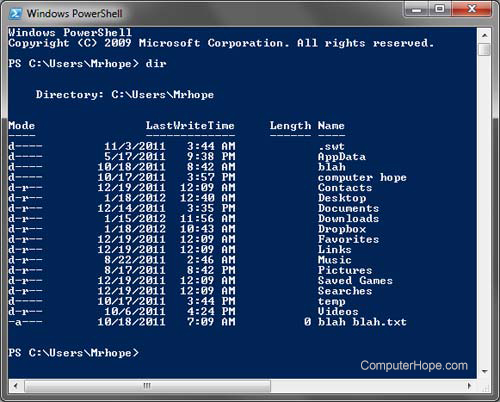This screenshot has height=402, width=500.
Task: Click the 'd-r--' mode of Desktop row
Action: tap(25, 198)
